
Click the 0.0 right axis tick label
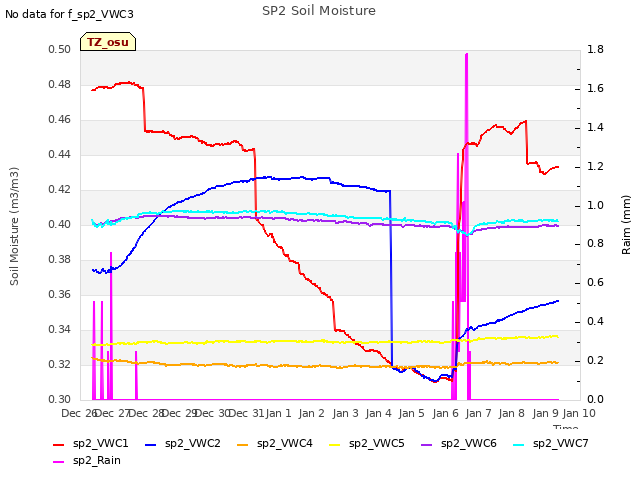596,400
